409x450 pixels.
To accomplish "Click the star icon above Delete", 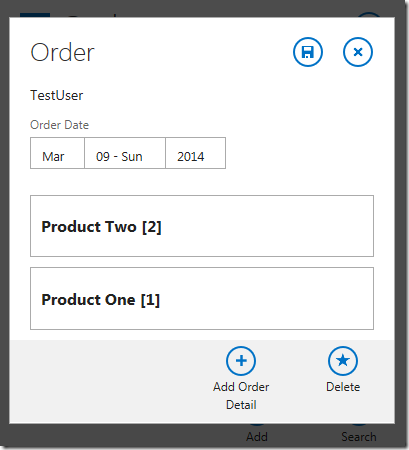I will [x=343, y=361].
